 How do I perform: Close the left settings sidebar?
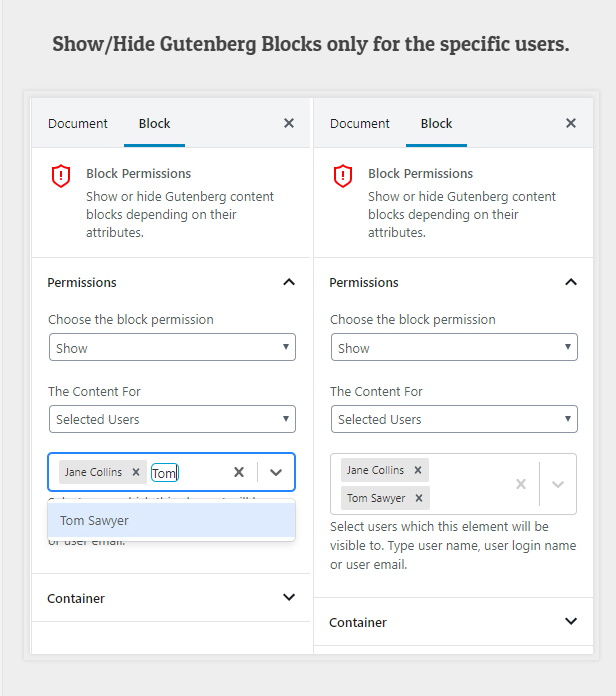tap(289, 123)
